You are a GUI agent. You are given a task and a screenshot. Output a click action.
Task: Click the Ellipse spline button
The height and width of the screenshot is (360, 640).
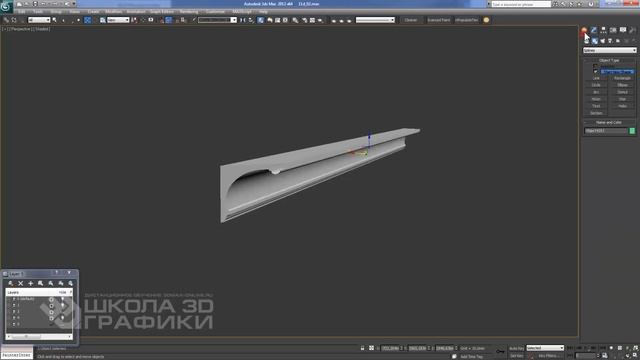[622, 85]
